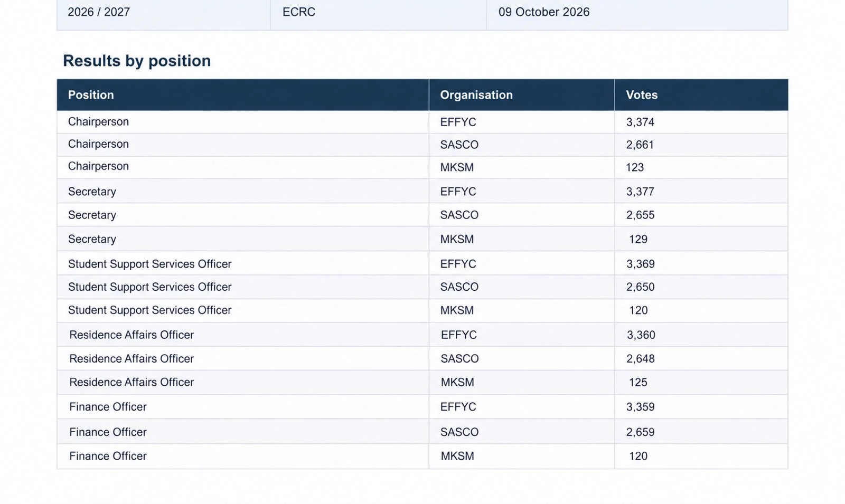Screen dimensions: 845x504
Task: Select the Results by position heading
Action: [x=137, y=61]
